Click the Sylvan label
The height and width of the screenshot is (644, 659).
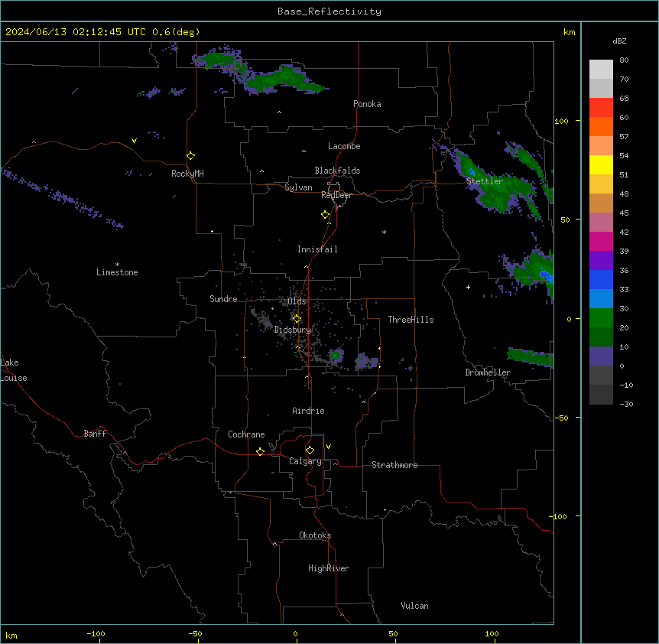[298, 187]
